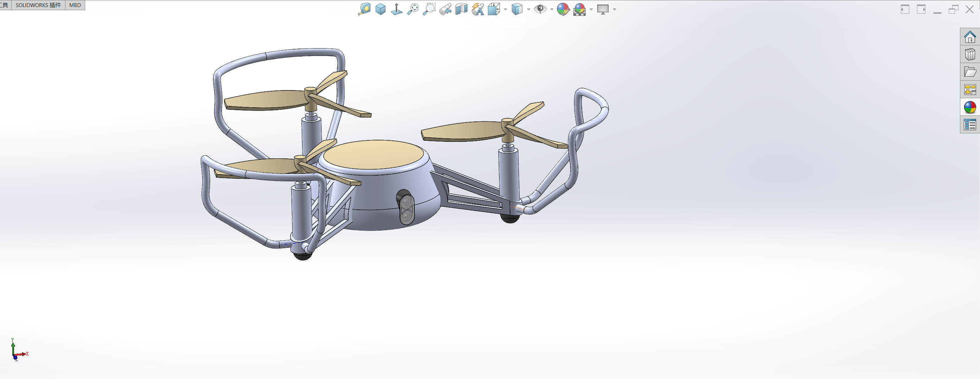Click the Display Style shaded cube icon
This screenshot has height=379, width=980.
pos(517,9)
